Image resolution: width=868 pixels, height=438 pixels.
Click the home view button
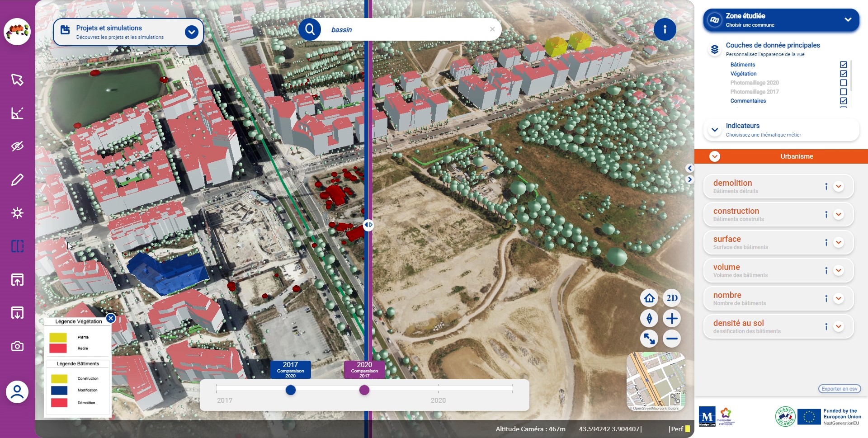coord(649,298)
